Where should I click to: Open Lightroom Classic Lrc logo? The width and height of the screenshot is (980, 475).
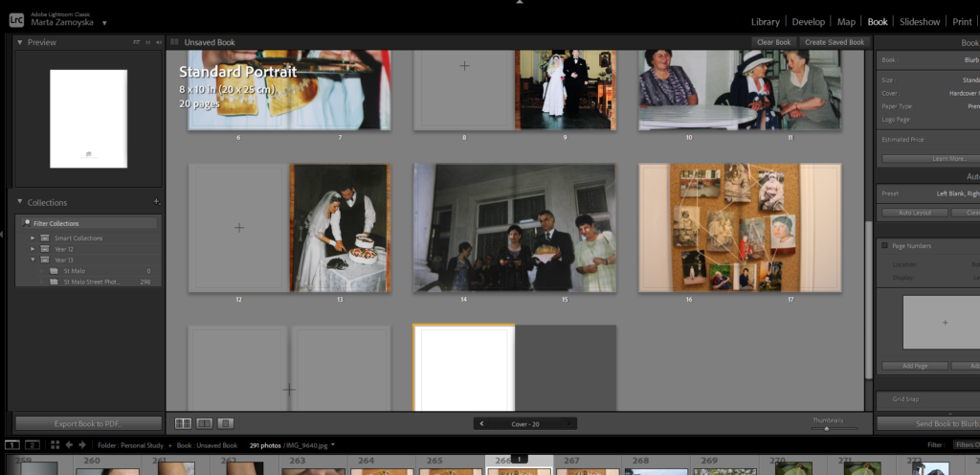pyautogui.click(x=15, y=20)
